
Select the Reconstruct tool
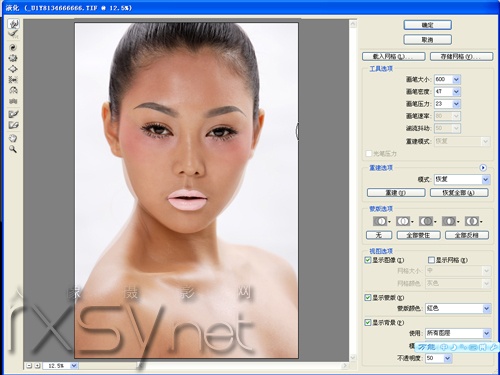(x=13, y=34)
